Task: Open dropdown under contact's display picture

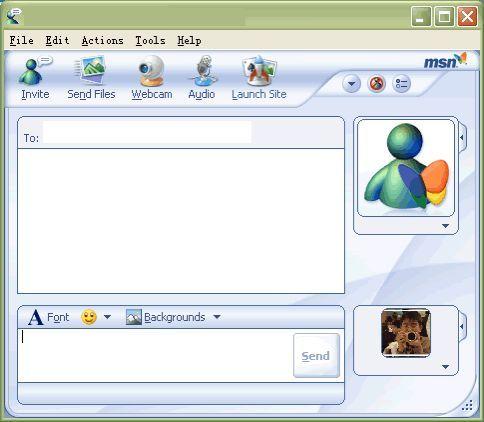Action: pyautogui.click(x=445, y=226)
